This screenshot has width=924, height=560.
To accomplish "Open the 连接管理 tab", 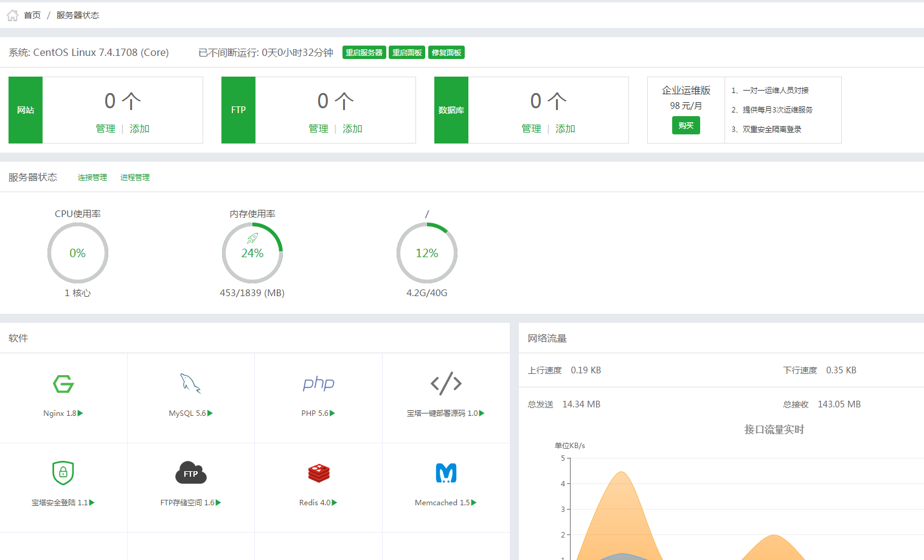I will (92, 178).
